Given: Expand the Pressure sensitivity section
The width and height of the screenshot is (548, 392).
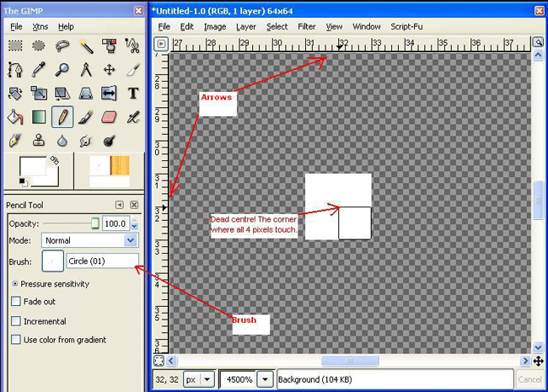Looking at the screenshot, I should [x=16, y=284].
